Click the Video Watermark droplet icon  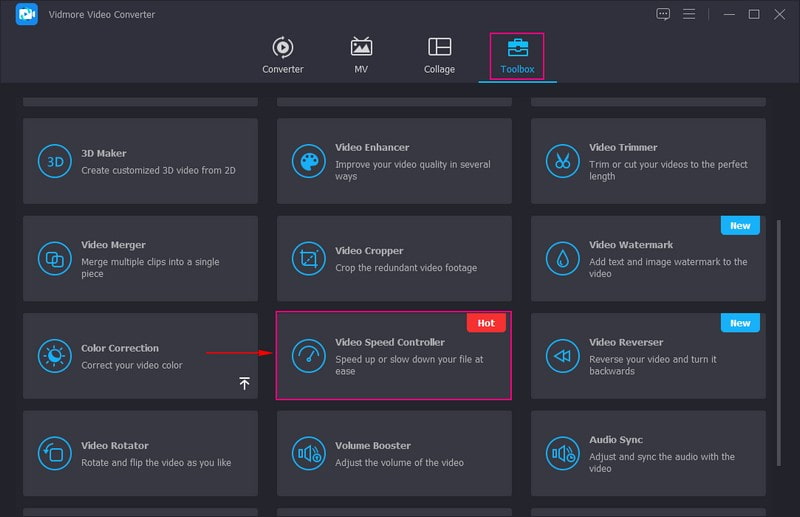(563, 258)
